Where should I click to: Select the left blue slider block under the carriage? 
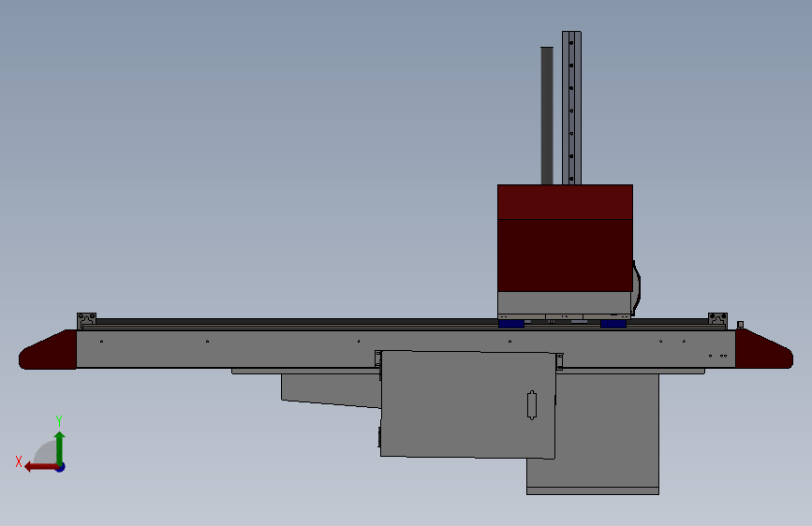pos(511,324)
